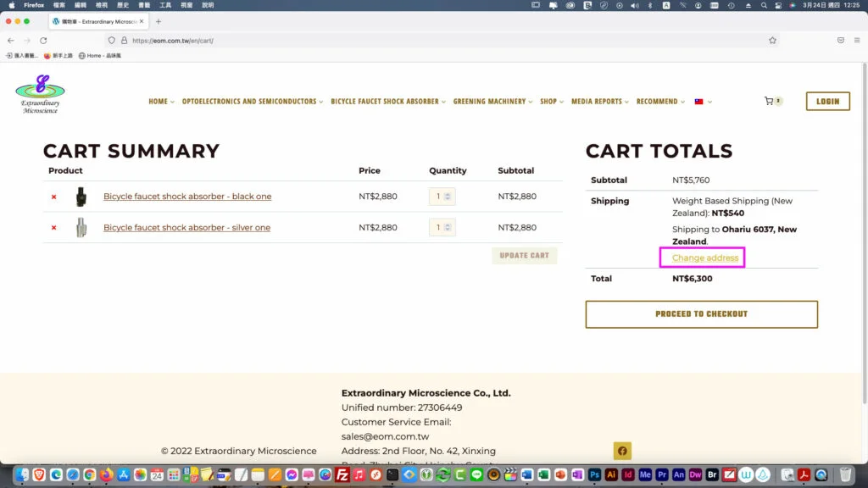Remove silver shock absorber from cart
This screenshot has height=488, width=868.
pos(53,228)
